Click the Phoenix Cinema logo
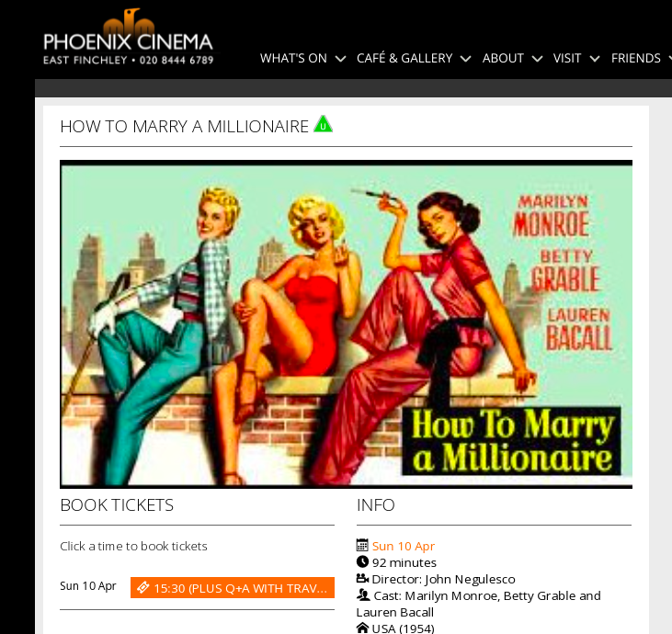The height and width of the screenshot is (634, 672). coord(128,38)
